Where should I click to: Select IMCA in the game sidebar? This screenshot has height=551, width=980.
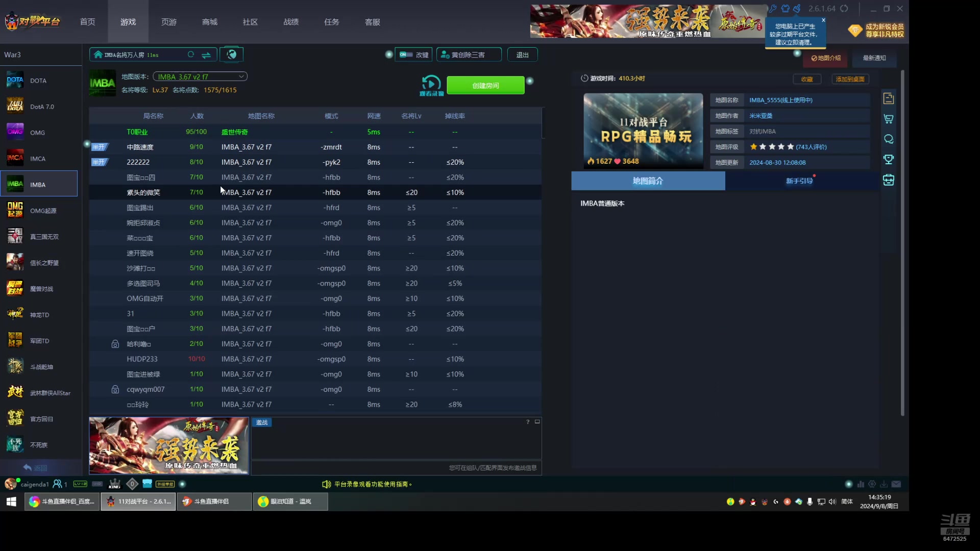[x=39, y=159]
